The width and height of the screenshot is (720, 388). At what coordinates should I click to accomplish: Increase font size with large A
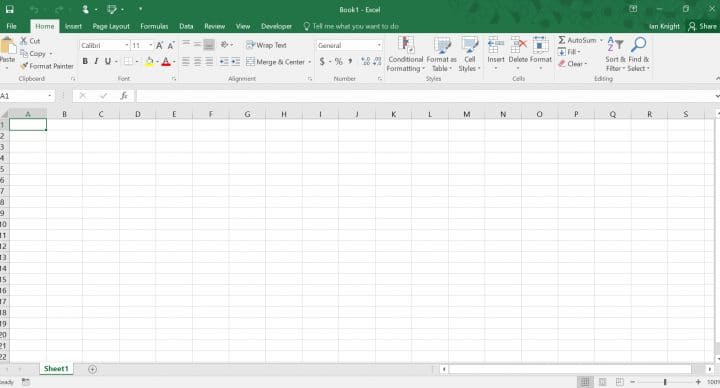pos(159,45)
